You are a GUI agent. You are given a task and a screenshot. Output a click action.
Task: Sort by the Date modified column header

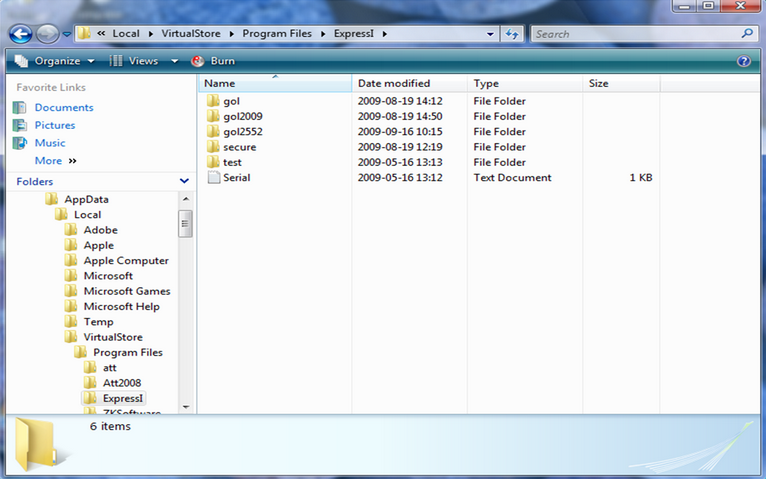409,83
